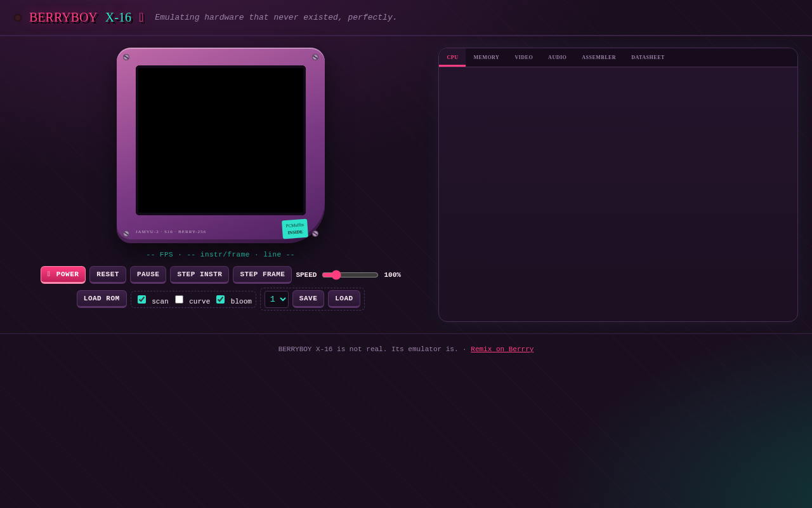Viewport: 812px width, 508px height.
Task: Click the LOAD state button
Action: pyautogui.click(x=344, y=298)
